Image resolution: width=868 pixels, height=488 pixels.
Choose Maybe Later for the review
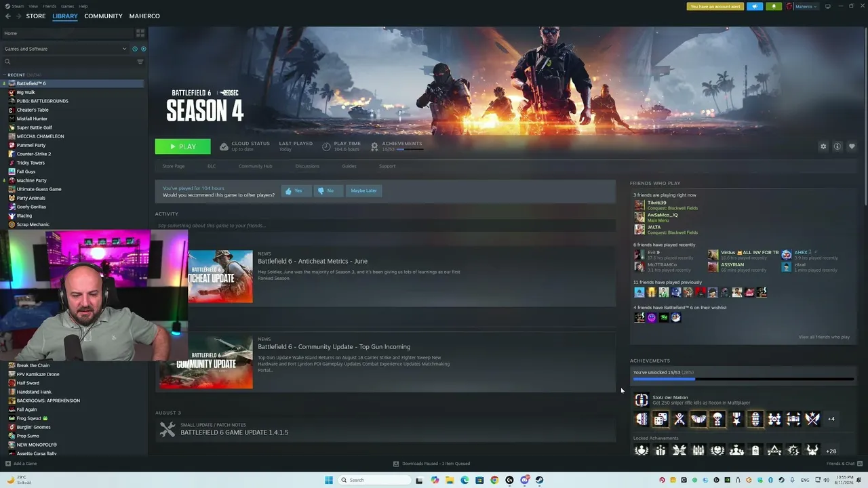pyautogui.click(x=363, y=190)
